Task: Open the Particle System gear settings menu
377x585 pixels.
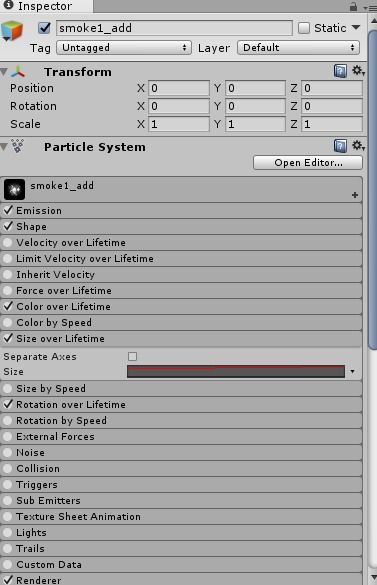Action: click(x=358, y=146)
